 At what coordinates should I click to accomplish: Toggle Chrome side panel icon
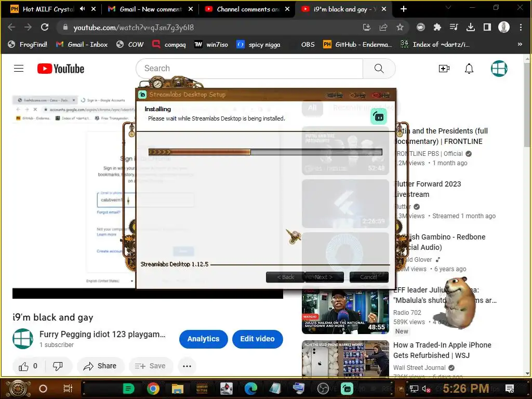click(x=487, y=27)
